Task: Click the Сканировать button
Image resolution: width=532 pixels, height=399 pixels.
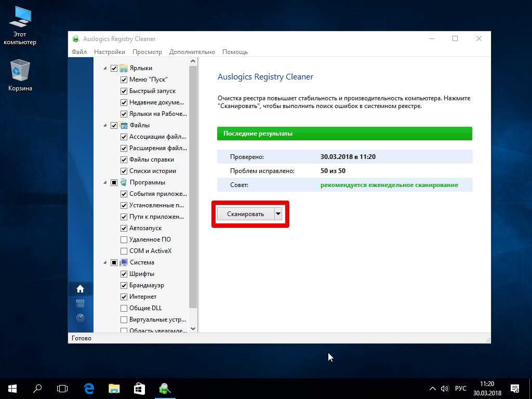Action: pos(245,214)
